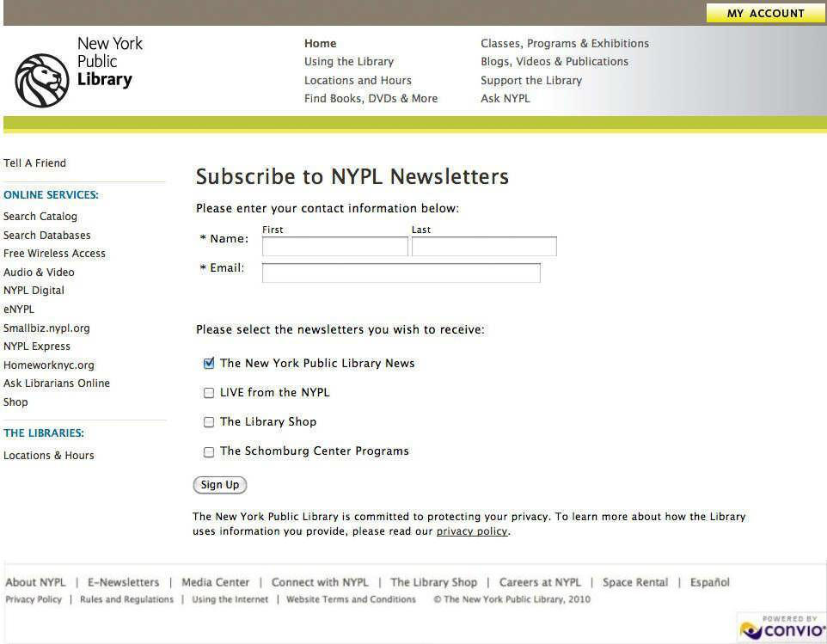Check The Library Shop newsletter box
Screen dimensions: 827x644
click(x=209, y=422)
